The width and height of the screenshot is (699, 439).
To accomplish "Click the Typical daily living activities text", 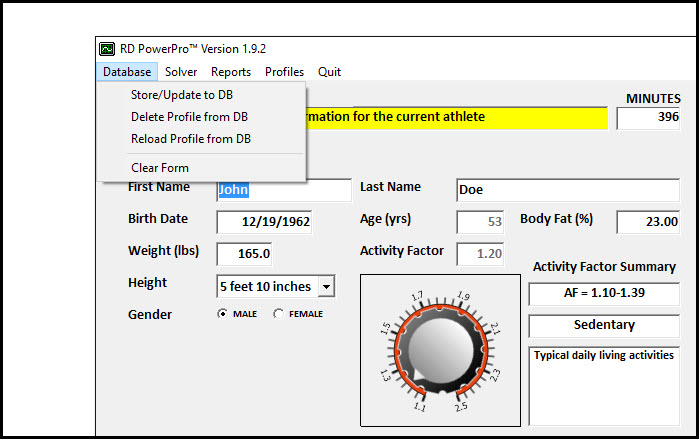I will point(604,355).
